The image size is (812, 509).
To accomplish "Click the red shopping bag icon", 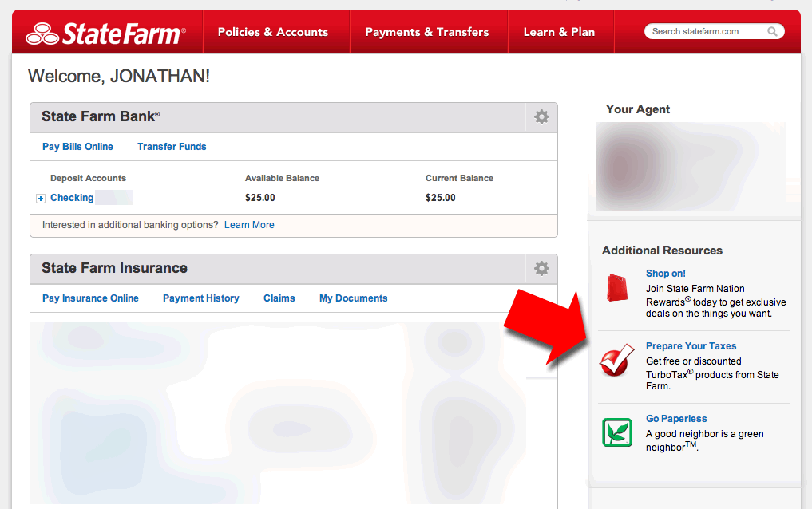I will tap(617, 287).
